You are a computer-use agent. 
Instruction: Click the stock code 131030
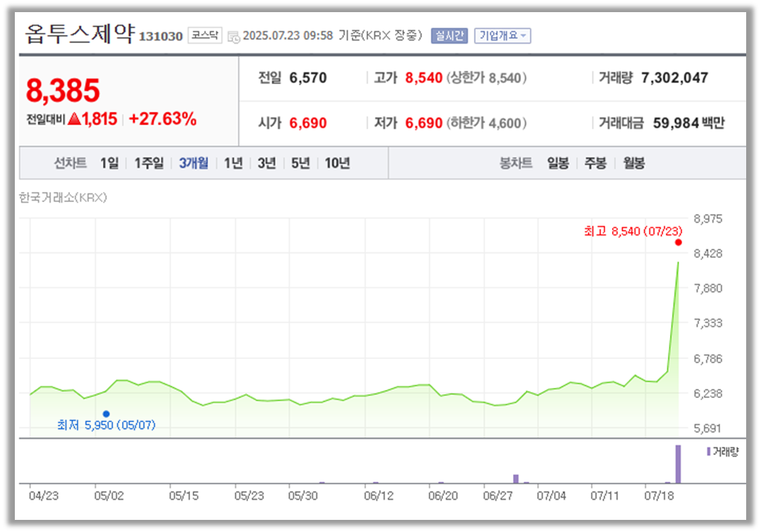point(160,36)
